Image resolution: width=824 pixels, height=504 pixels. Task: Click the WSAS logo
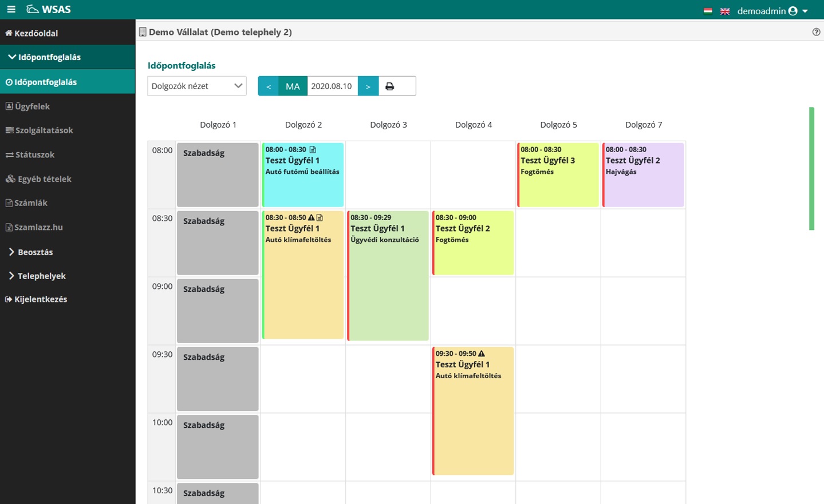(x=49, y=9)
